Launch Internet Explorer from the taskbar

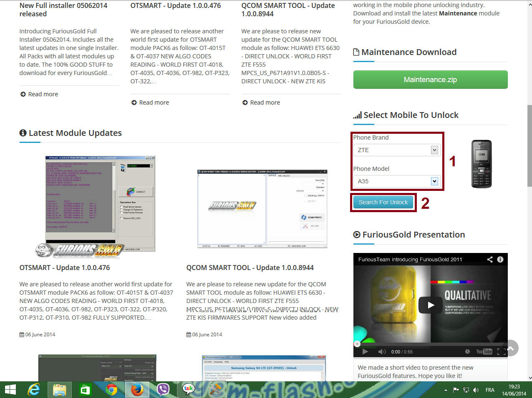[34, 390]
